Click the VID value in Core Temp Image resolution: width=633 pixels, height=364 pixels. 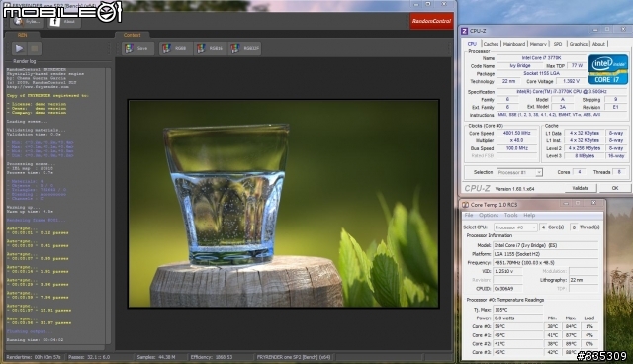[507, 272]
